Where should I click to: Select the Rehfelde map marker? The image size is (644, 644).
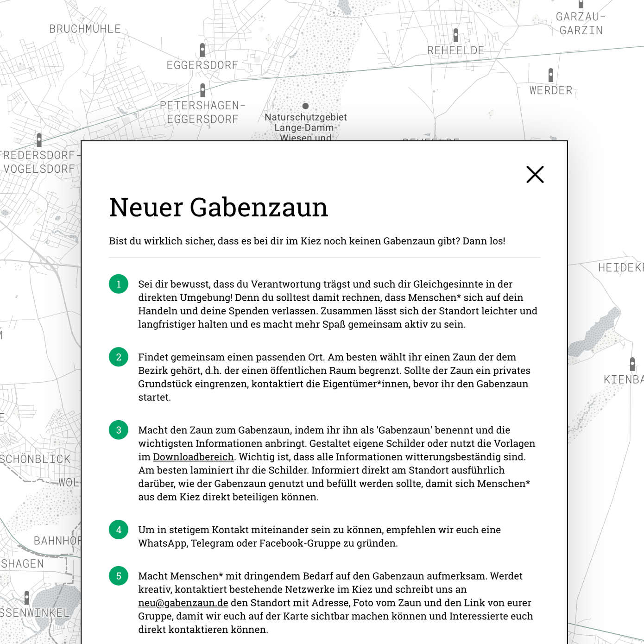[x=456, y=35]
